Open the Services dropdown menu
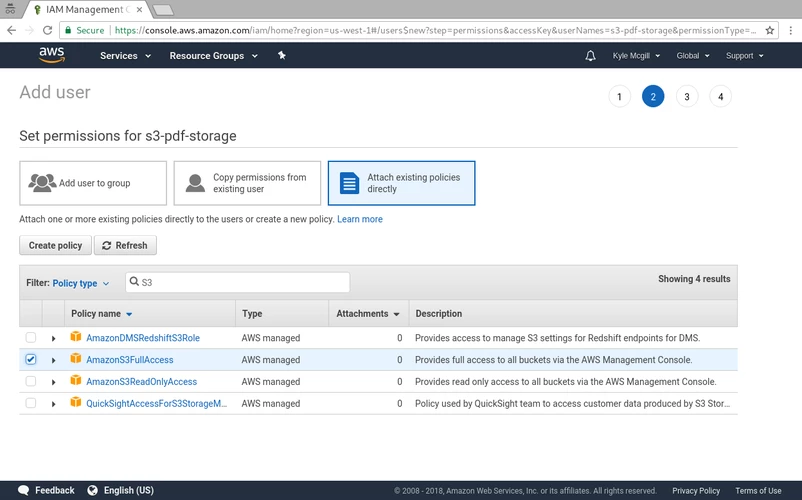Image resolution: width=802 pixels, height=500 pixels. tap(125, 56)
